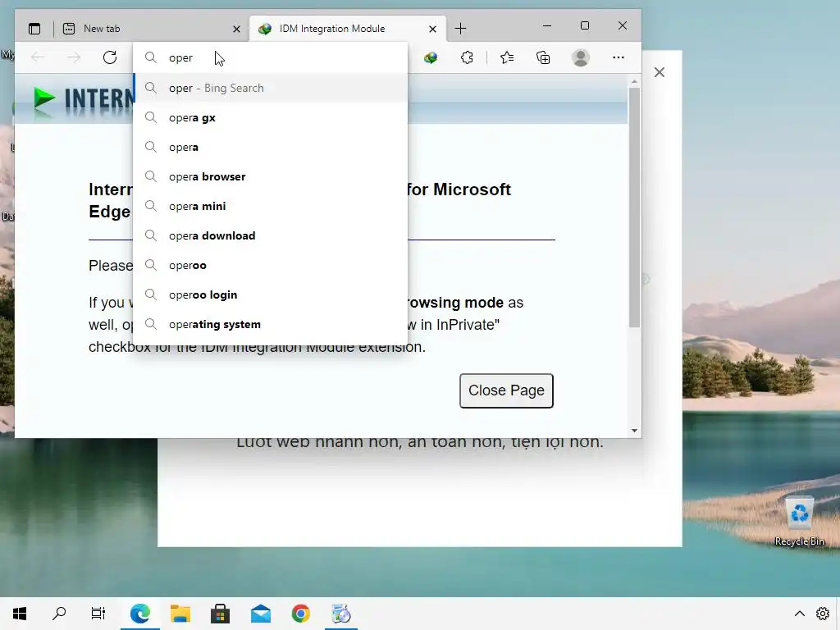
Task: Click the address bar with text oper
Action: coord(271,57)
